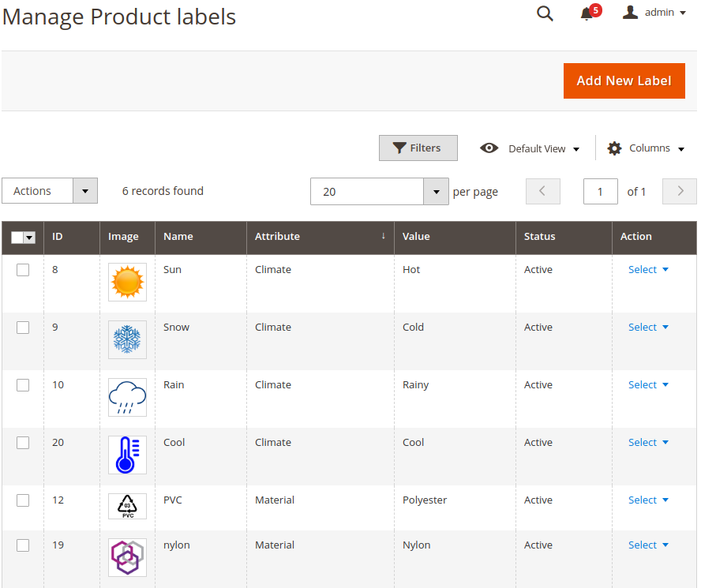Image resolution: width=701 pixels, height=588 pixels.
Task: Click the Snow snowflake label image
Action: tap(127, 339)
